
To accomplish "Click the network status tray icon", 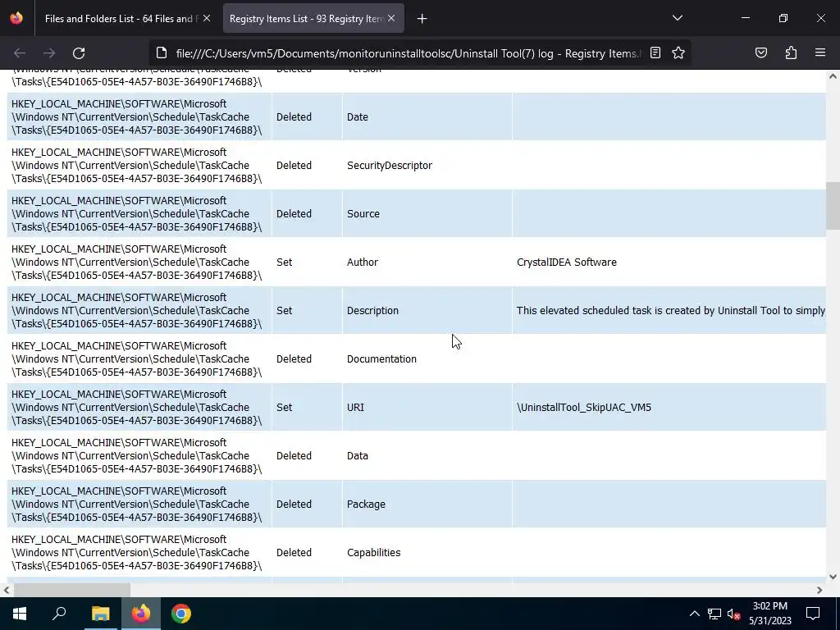I will [x=714, y=614].
